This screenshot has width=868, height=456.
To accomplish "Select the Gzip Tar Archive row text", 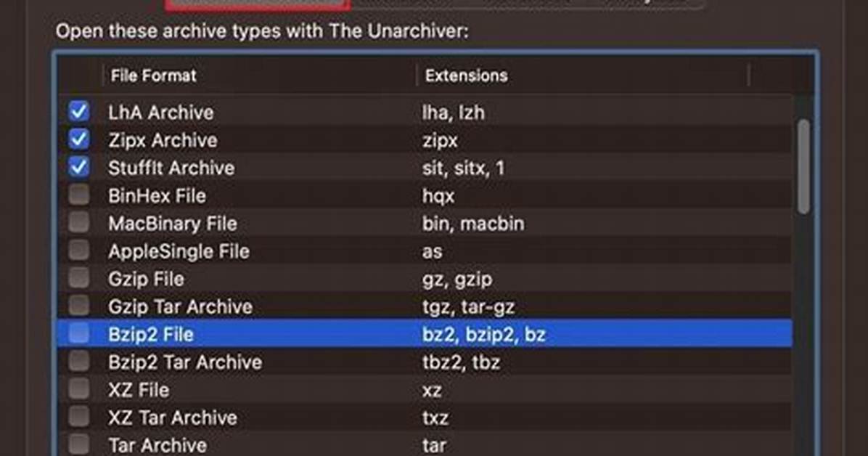I will (181, 306).
